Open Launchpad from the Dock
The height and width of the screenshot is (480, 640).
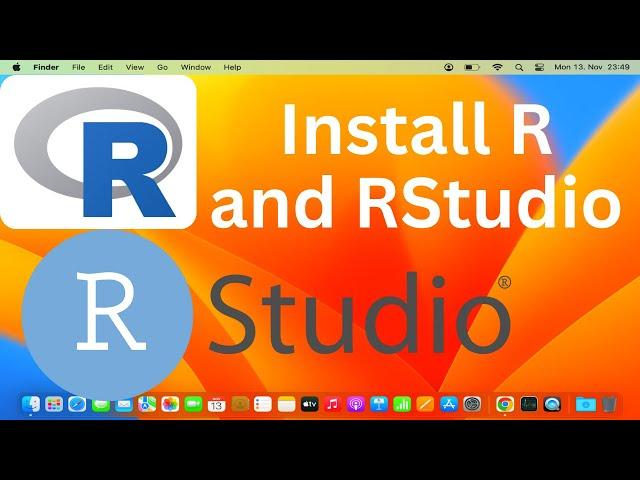(54, 404)
